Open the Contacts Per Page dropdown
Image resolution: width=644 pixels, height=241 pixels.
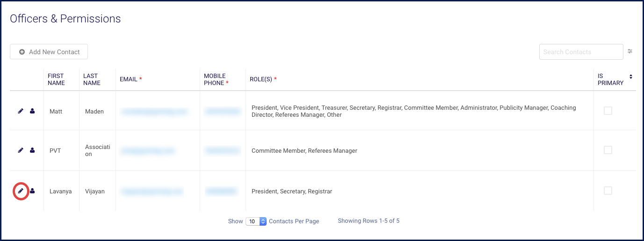click(x=256, y=221)
